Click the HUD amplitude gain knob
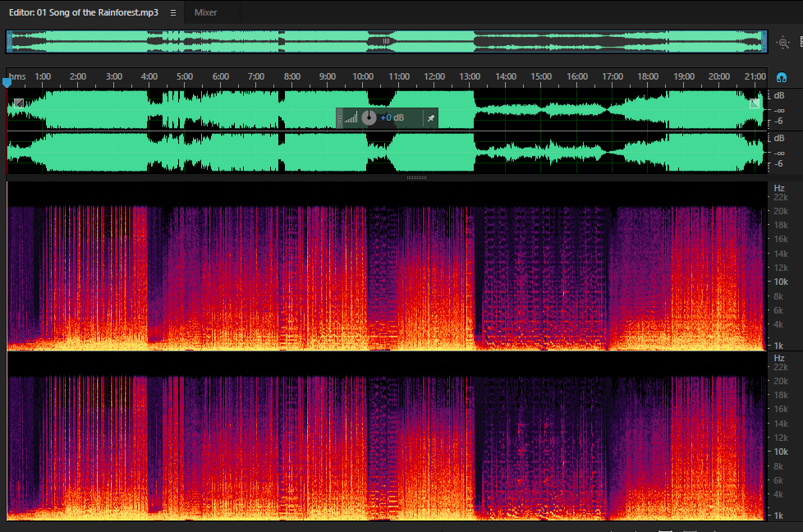 coord(369,117)
